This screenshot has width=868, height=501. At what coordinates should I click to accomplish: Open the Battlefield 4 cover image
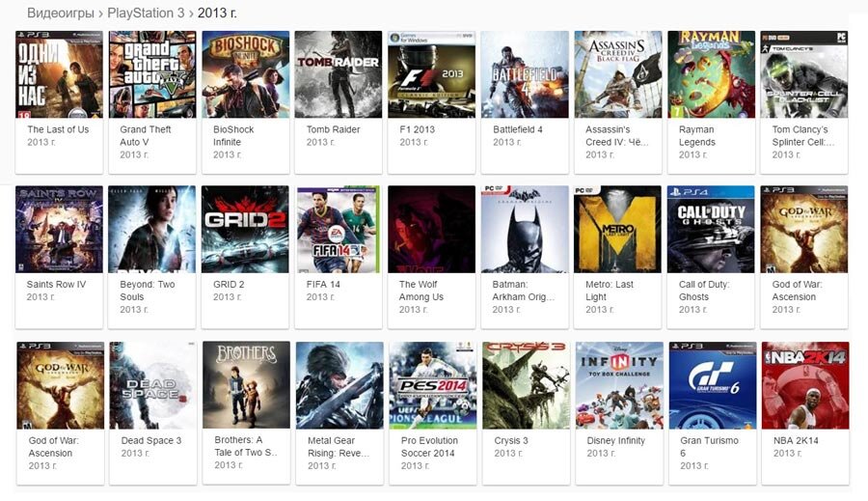[525, 74]
